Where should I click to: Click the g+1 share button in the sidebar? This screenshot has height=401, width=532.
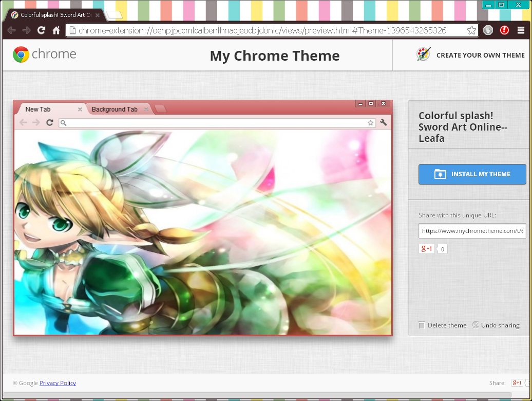pyautogui.click(x=426, y=249)
